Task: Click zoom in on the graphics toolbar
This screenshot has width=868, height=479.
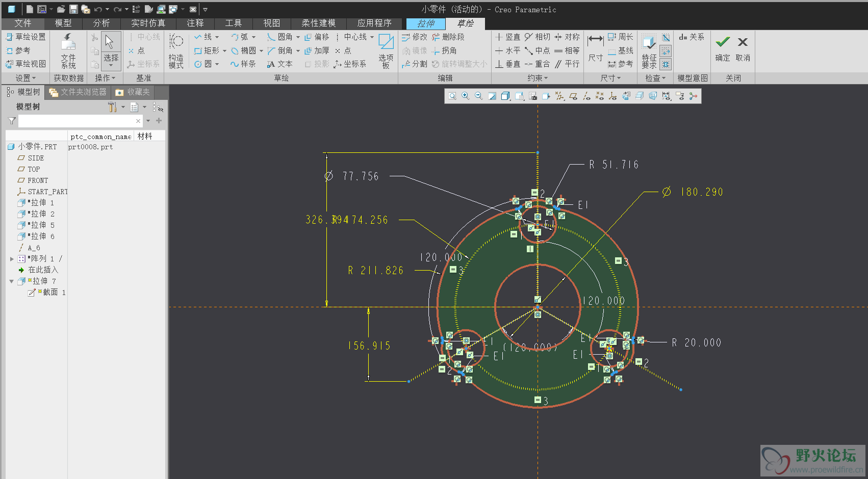Action: (x=466, y=96)
